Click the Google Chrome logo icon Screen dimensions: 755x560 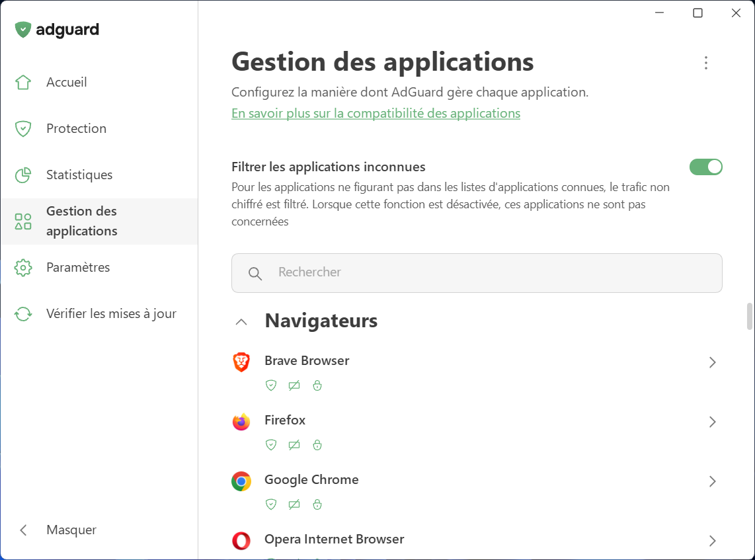[241, 481]
